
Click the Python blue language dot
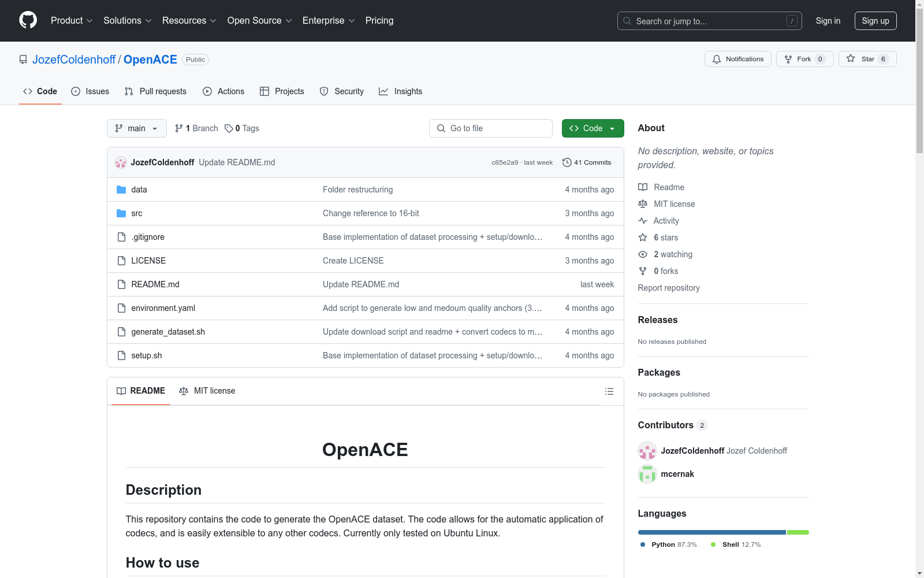643,544
